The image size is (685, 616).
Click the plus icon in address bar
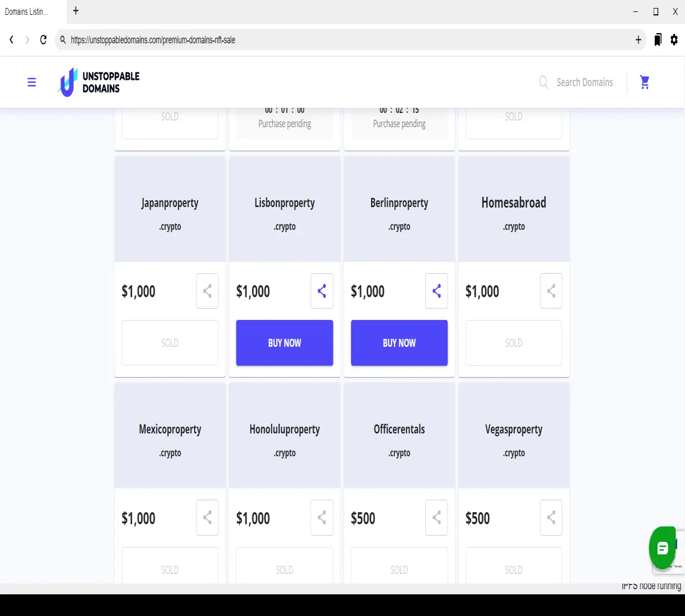coord(638,40)
